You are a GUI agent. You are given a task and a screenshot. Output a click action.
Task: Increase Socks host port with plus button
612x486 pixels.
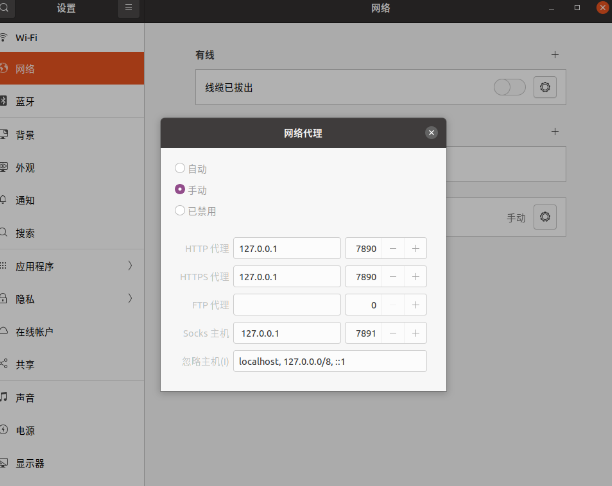415,333
